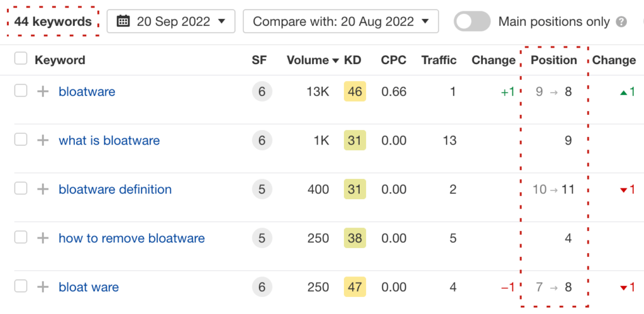The width and height of the screenshot is (644, 314).
Task: Tick the select-all checkbox in header
Action: 21,59
